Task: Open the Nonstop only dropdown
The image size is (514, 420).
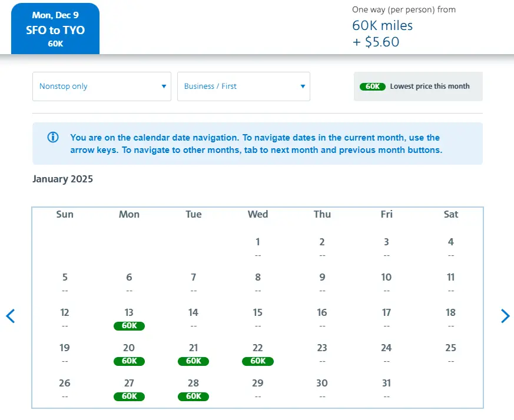Action: point(101,86)
